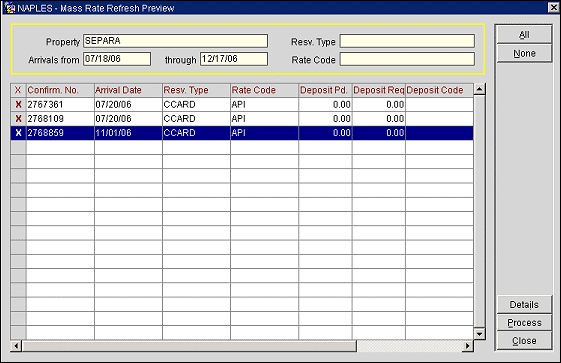This screenshot has height=363, width=561.
Task: Deselect all with the None button
Action: [524, 53]
